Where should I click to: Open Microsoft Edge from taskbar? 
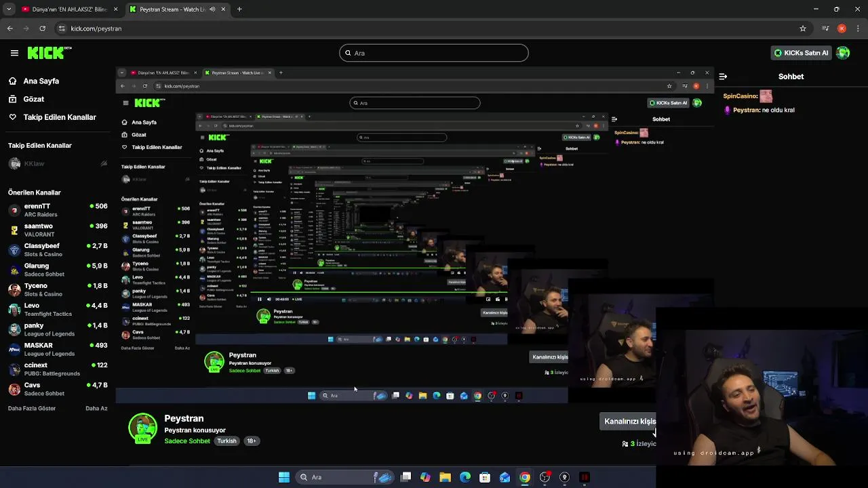point(465,477)
